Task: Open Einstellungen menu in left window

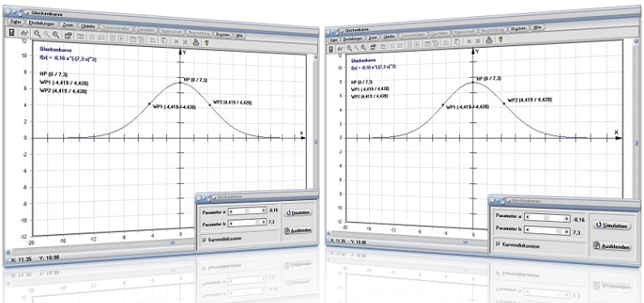Action: click(42, 23)
